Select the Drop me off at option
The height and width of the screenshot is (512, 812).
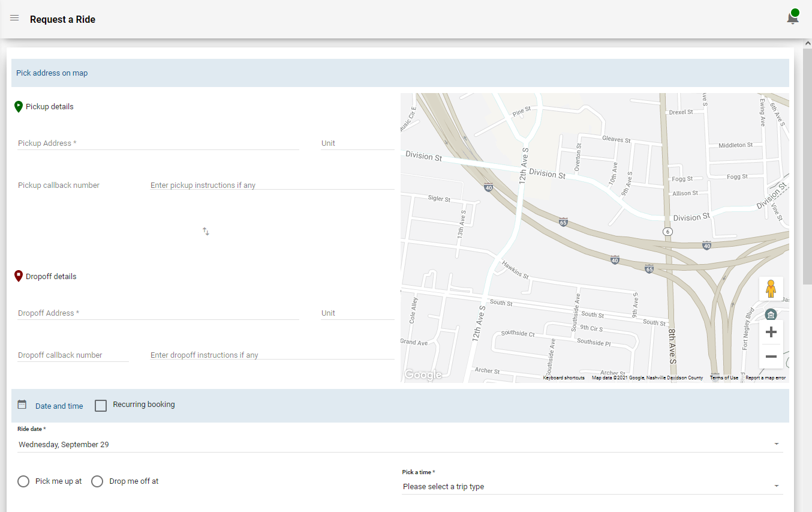point(97,481)
